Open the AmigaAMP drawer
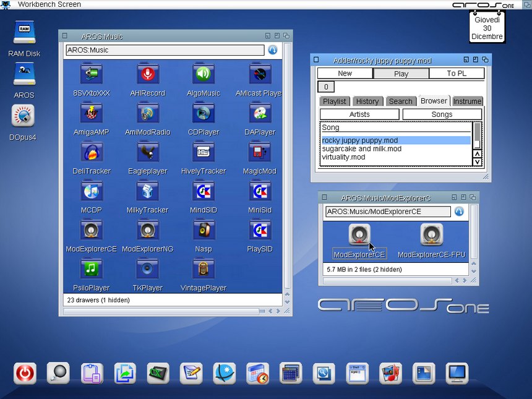This screenshot has width=532, height=399. tap(92, 113)
